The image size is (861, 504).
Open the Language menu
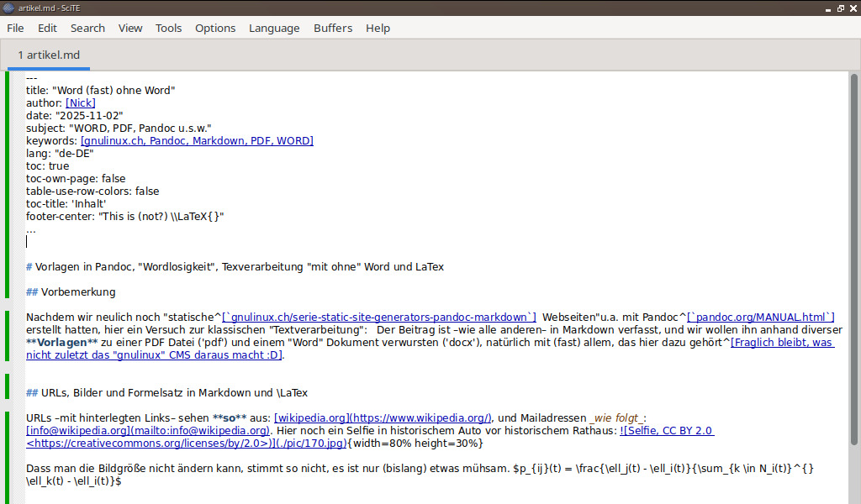[x=274, y=28]
